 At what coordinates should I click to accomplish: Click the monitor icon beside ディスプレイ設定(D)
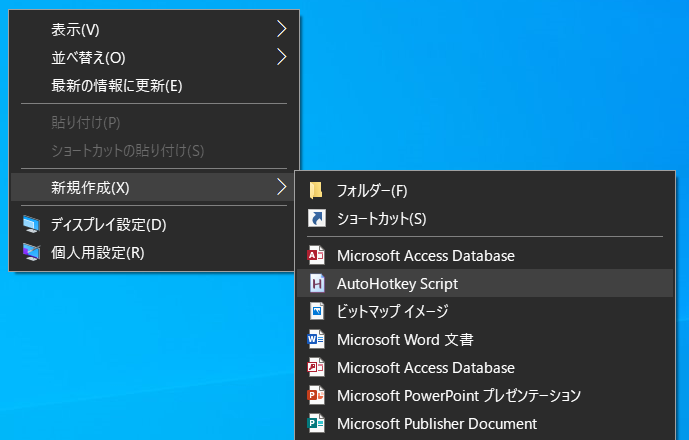pos(32,225)
